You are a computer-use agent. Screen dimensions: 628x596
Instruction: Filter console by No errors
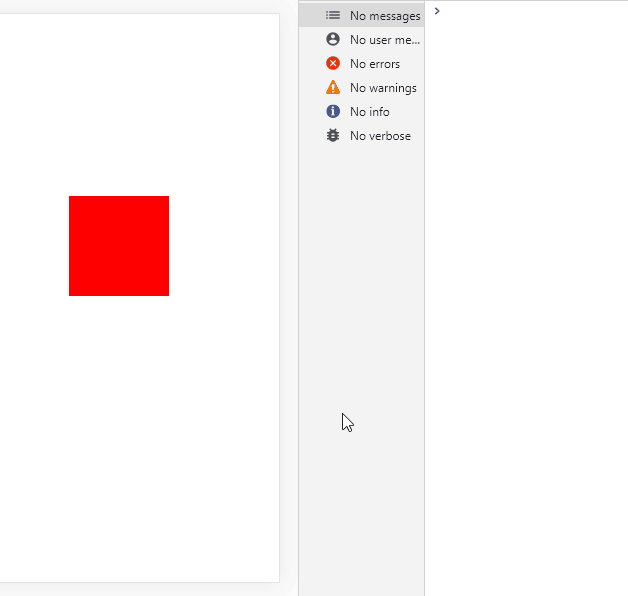(x=361, y=63)
